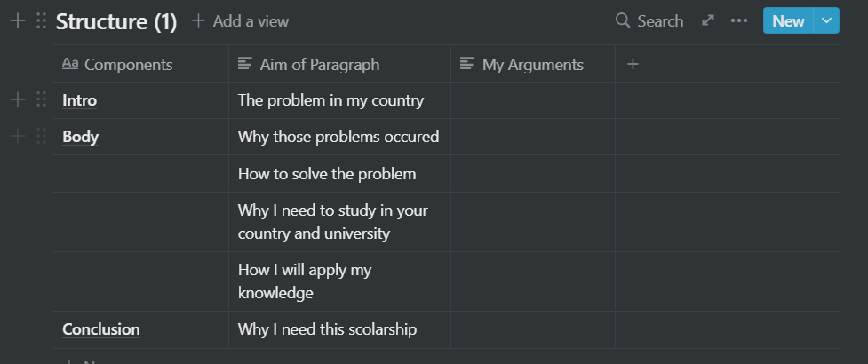Viewport: 868px width, 364px height.
Task: Open the Search magnifier icon
Action: pyautogui.click(x=623, y=21)
